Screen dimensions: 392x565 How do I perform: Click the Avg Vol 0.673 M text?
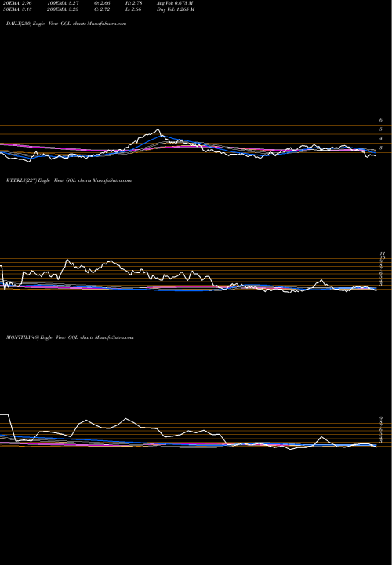(x=176, y=3)
